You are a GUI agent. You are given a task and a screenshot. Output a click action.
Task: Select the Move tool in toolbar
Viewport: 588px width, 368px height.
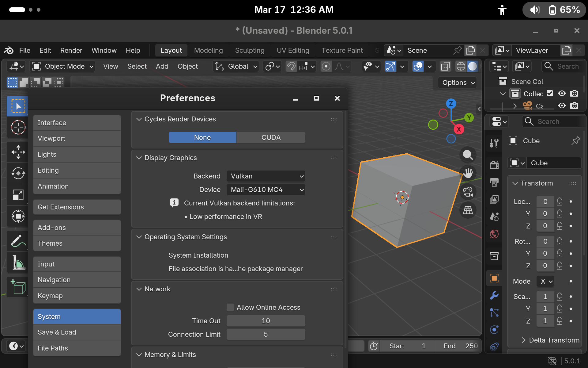[18, 152]
